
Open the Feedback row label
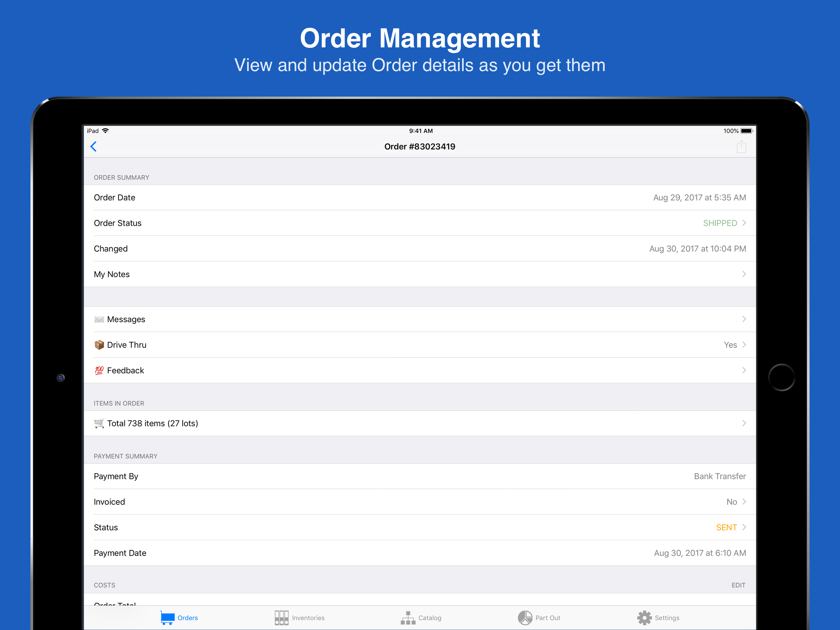point(125,370)
